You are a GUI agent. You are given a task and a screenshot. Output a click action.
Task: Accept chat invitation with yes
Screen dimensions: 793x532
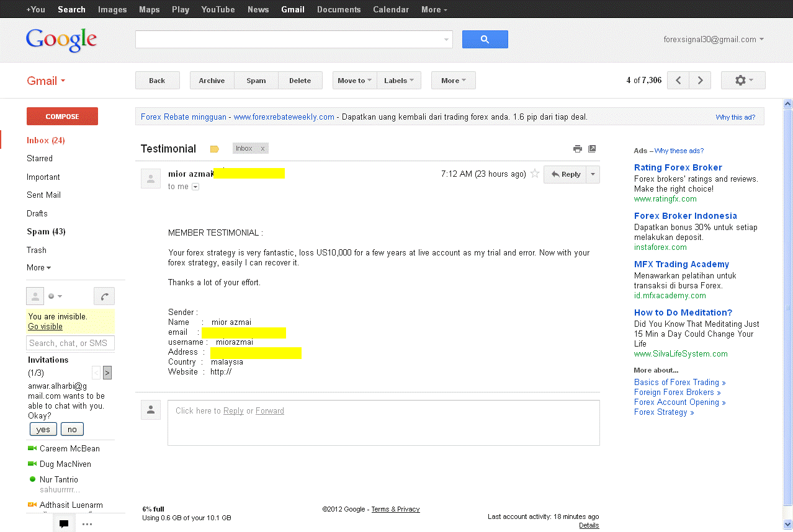tap(43, 429)
